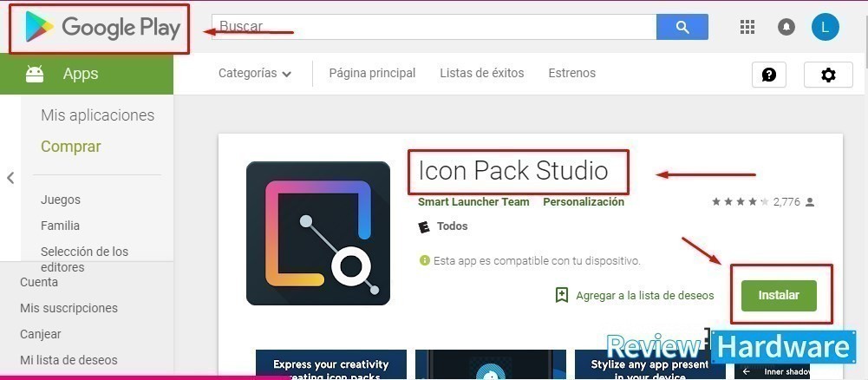Click the Todos rating label
This screenshot has height=380, width=868.
453,226
